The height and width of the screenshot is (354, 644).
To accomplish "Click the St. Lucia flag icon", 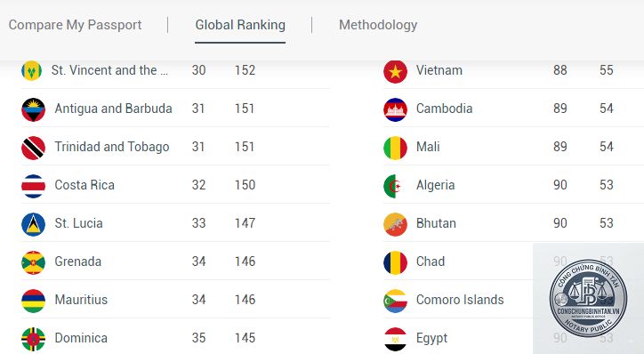I will coord(33,224).
